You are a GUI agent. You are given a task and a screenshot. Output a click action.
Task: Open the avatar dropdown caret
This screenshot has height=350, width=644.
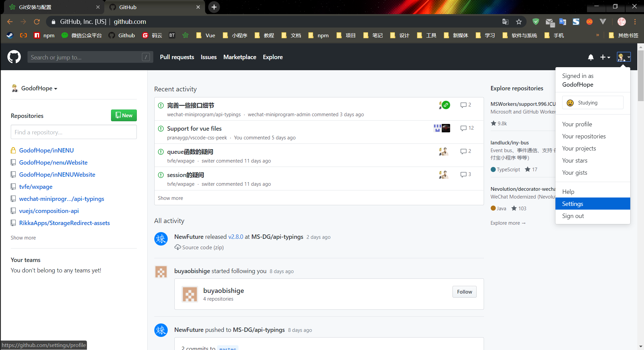[628, 57]
